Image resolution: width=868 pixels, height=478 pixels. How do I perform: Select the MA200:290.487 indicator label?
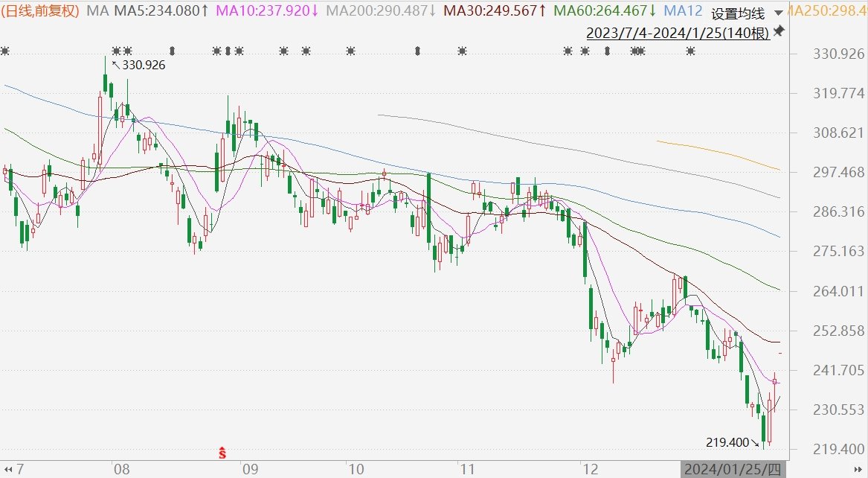[x=381, y=10]
